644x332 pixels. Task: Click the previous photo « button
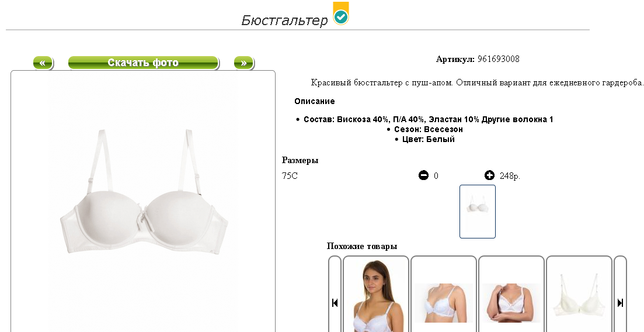click(43, 63)
